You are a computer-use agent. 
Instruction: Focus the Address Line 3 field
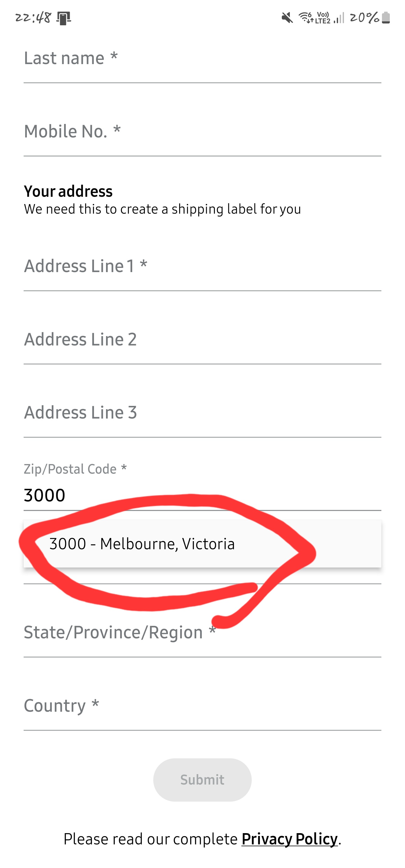(x=202, y=413)
